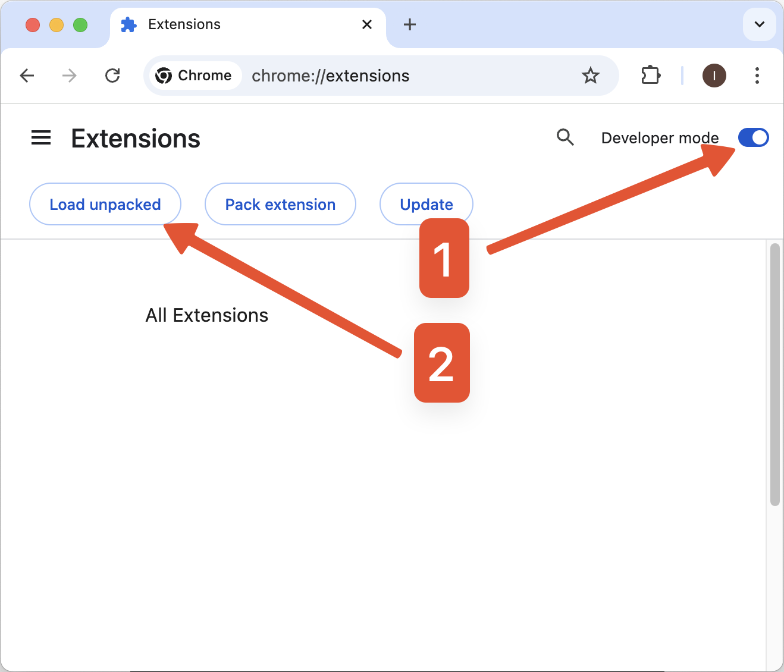Screen dimensions: 784x672
Task: Open the user profile avatar
Action: [714, 76]
